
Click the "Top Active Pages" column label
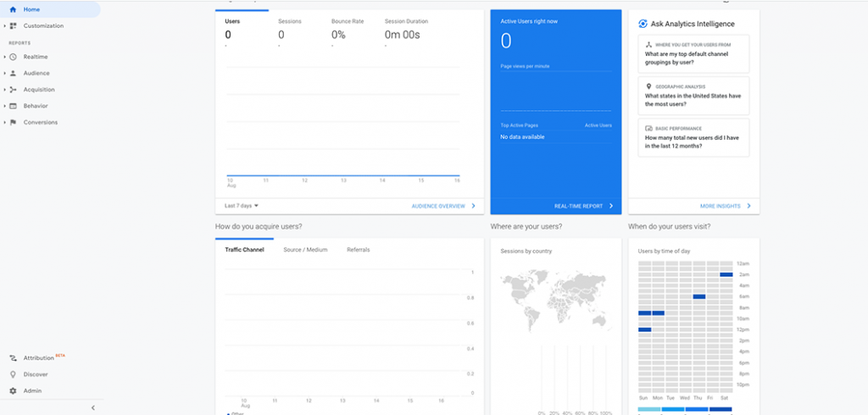[520, 125]
